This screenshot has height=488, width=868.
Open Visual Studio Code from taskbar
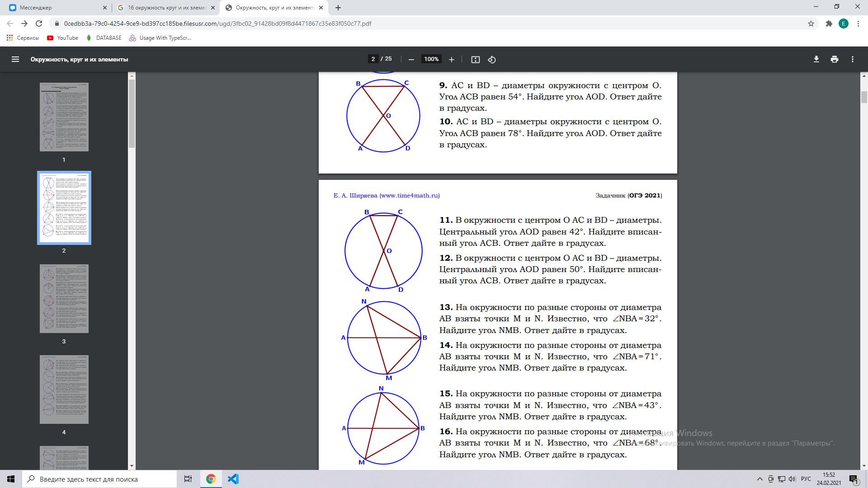[233, 479]
